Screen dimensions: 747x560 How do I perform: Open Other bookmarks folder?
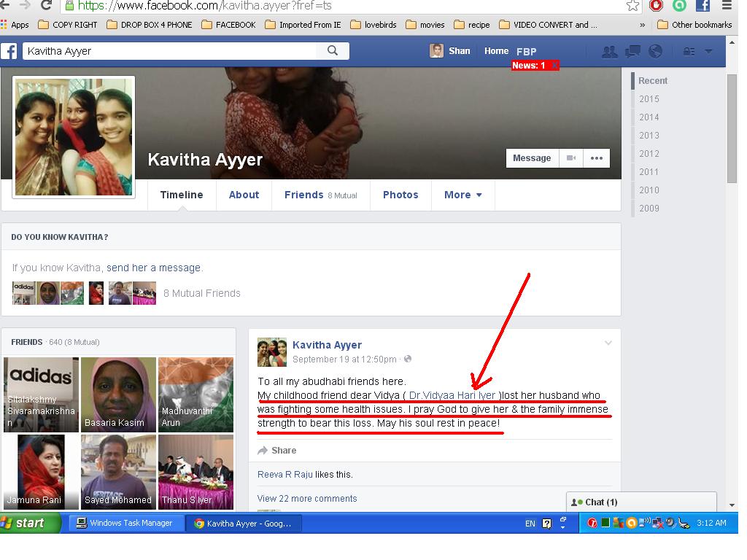click(x=694, y=25)
